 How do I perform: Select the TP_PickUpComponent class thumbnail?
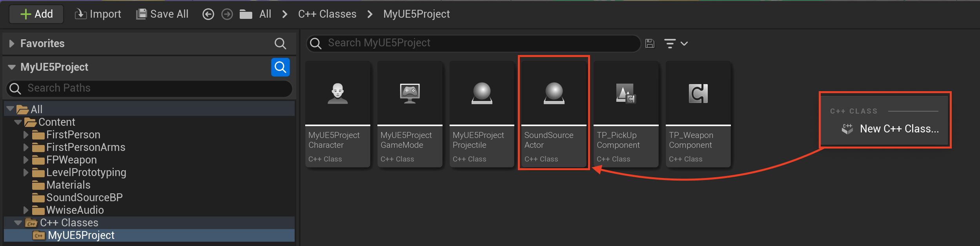coord(626,114)
